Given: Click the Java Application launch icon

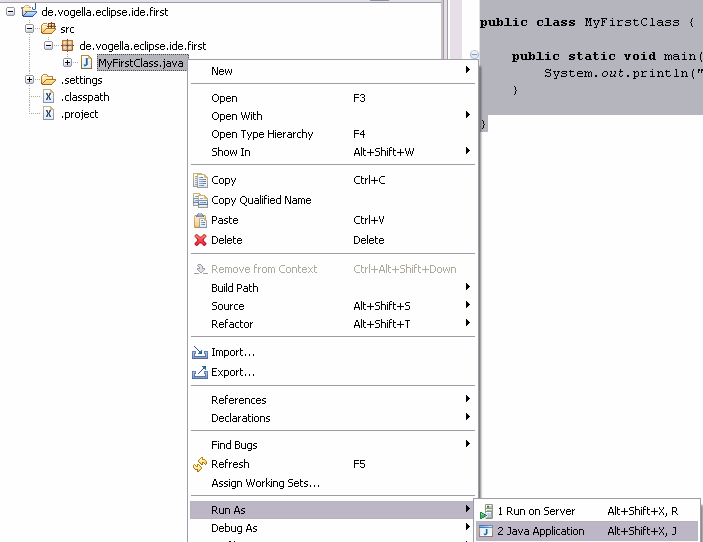Looking at the screenshot, I should tap(487, 531).
